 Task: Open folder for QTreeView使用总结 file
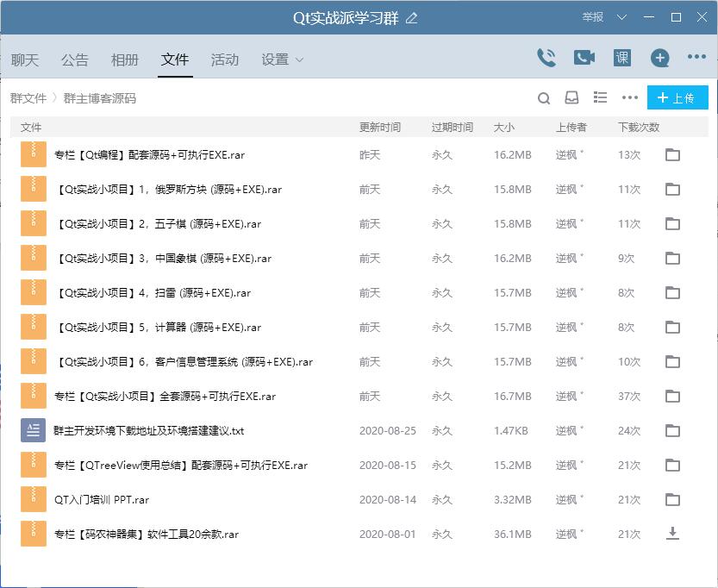coord(672,466)
